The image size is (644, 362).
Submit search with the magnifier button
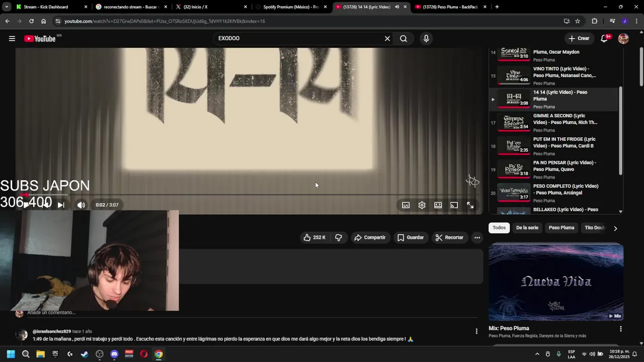pos(404,39)
